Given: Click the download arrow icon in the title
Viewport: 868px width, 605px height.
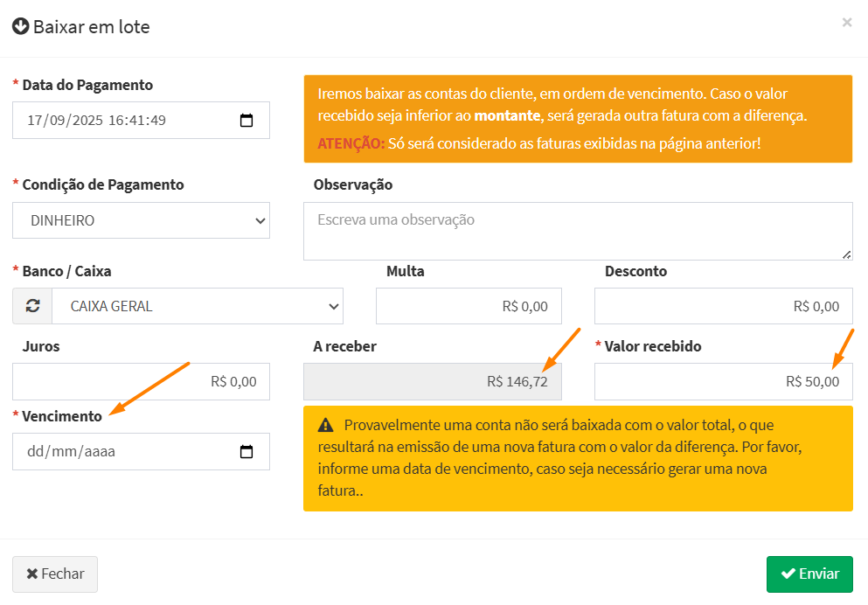Looking at the screenshot, I should (21, 27).
